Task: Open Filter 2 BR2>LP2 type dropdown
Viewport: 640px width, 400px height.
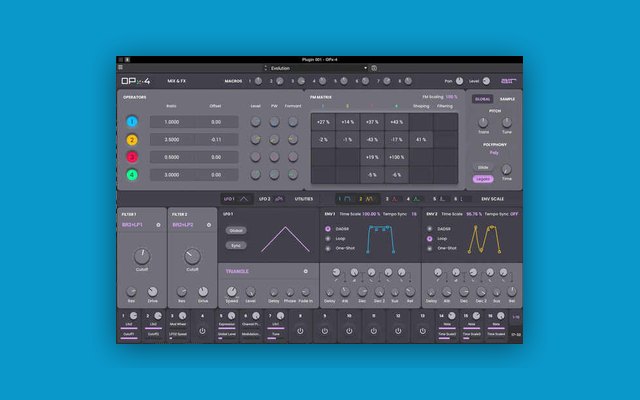Action: click(x=182, y=225)
